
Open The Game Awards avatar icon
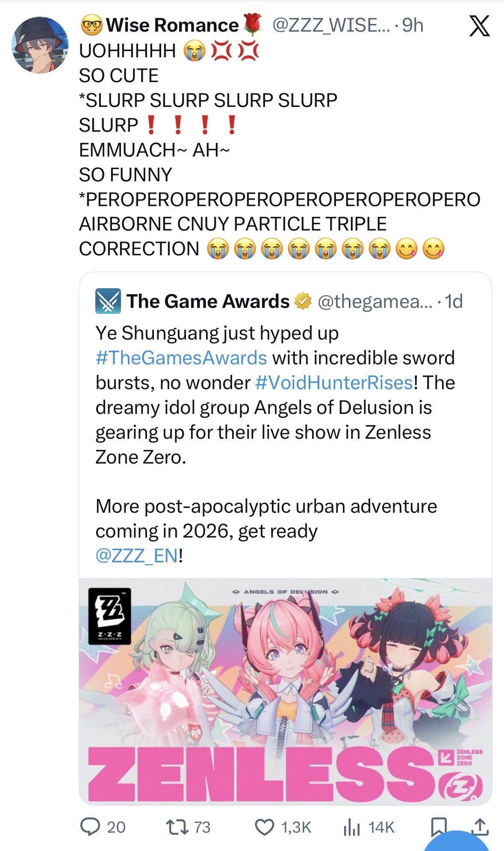pos(108,301)
